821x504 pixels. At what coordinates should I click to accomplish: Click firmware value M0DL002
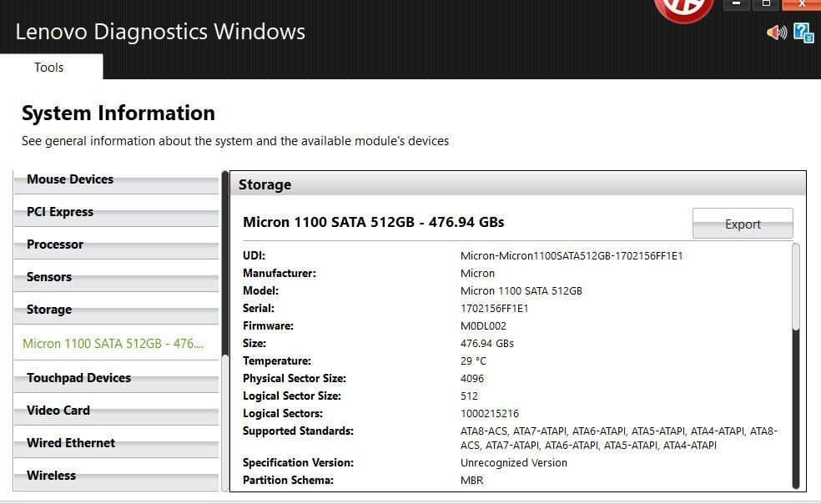tap(483, 326)
